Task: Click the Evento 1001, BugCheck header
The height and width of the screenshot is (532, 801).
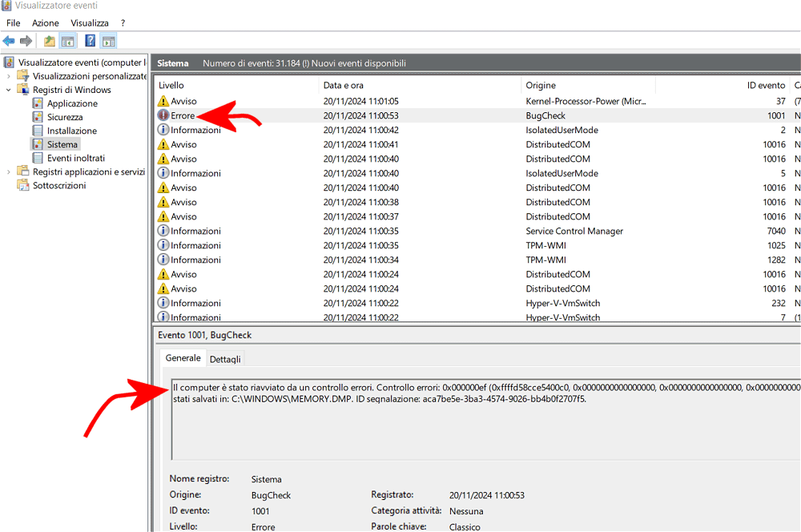Action: click(x=204, y=335)
